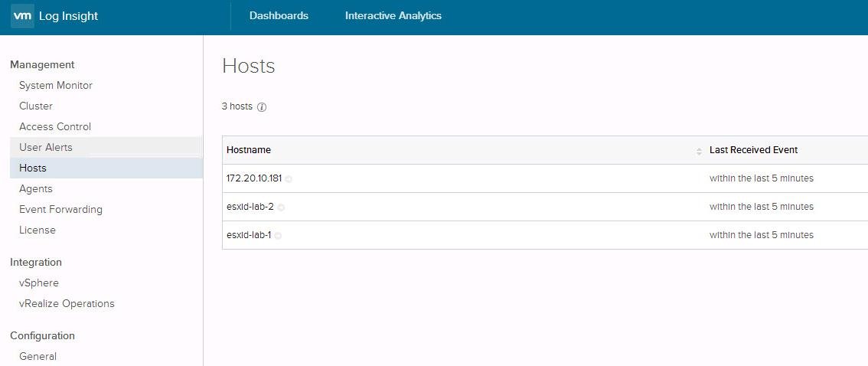Sort hosts using the Hostname sort arrows
Screen dimensions: 868x366
point(699,151)
